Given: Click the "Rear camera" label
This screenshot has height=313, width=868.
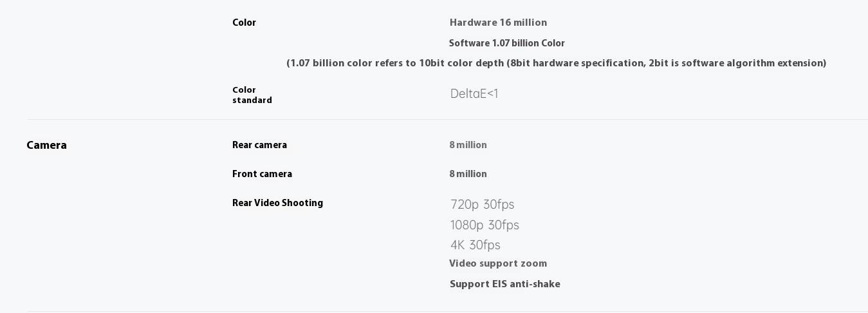Looking at the screenshot, I should point(259,145).
